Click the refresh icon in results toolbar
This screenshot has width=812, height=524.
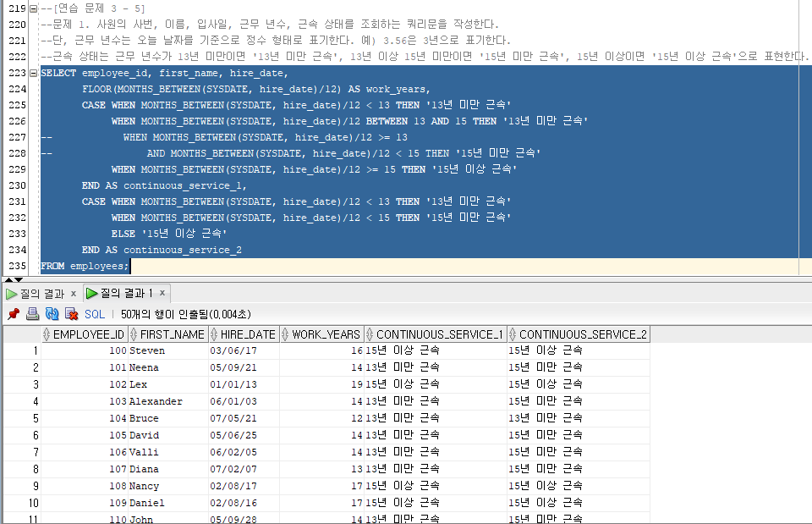pyautogui.click(x=52, y=313)
